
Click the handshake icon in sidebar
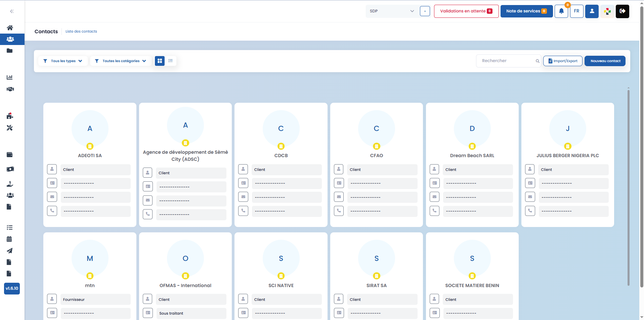pyautogui.click(x=10, y=89)
